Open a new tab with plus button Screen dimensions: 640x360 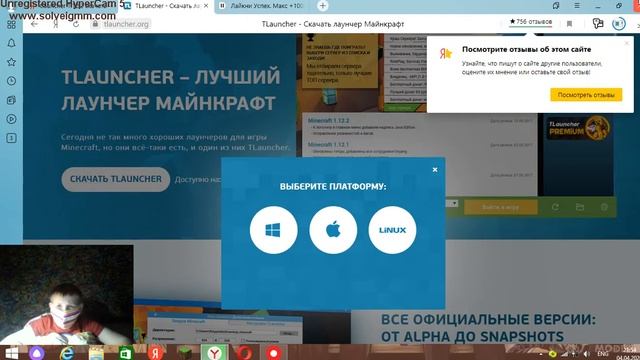pos(322,6)
